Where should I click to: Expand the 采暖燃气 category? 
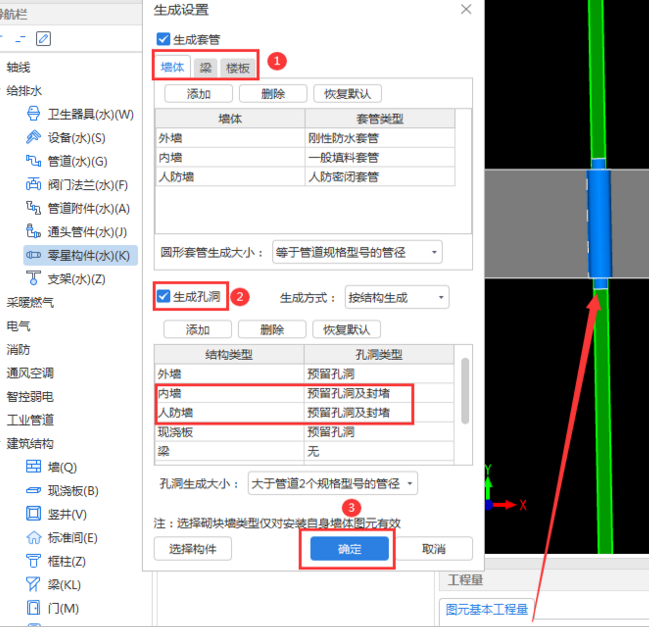pyautogui.click(x=30, y=302)
